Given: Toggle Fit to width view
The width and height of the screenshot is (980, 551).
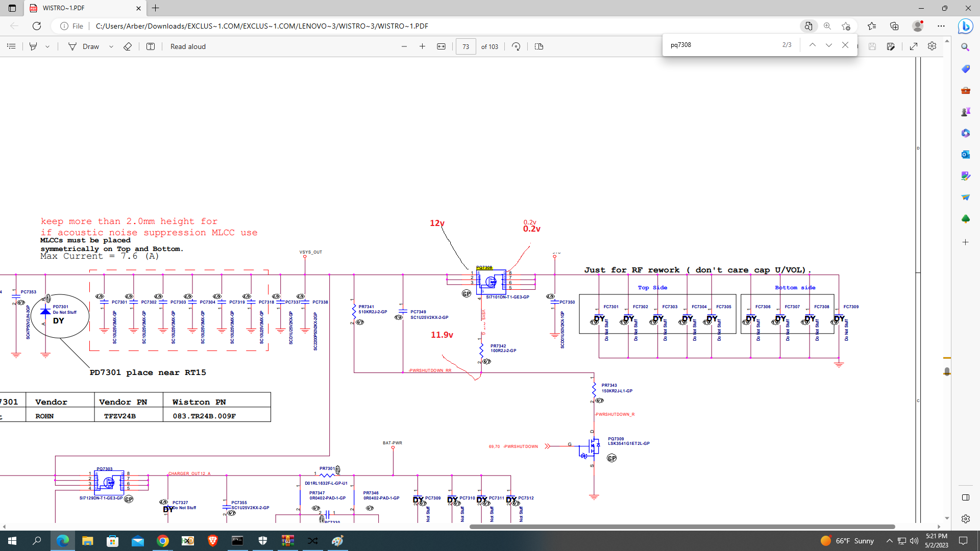Looking at the screenshot, I should tap(441, 46).
